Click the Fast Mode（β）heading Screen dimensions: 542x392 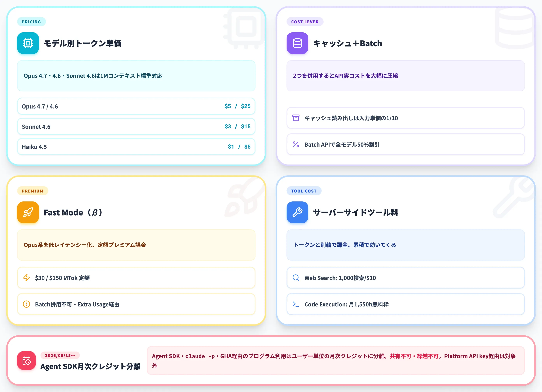click(x=74, y=213)
